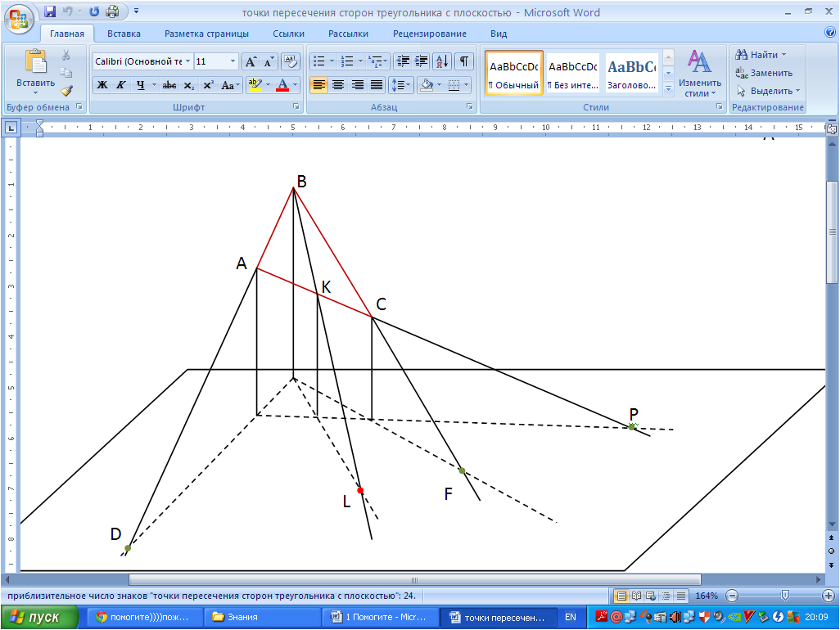This screenshot has height=630, width=840.
Task: Open font color dropdown arrow
Action: [x=296, y=84]
